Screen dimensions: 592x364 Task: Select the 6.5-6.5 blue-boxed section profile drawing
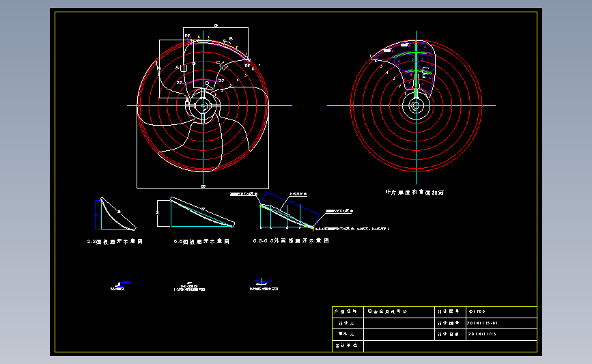290,210
